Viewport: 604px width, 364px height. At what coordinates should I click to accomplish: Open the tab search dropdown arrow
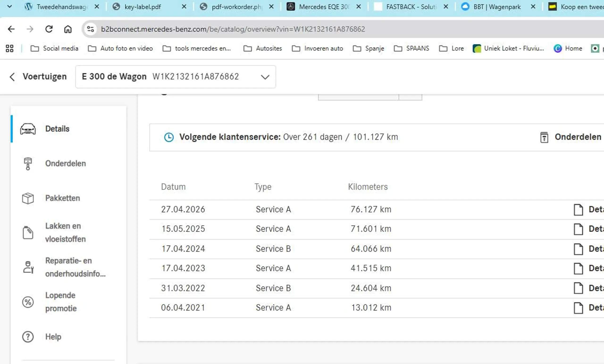coord(10,6)
